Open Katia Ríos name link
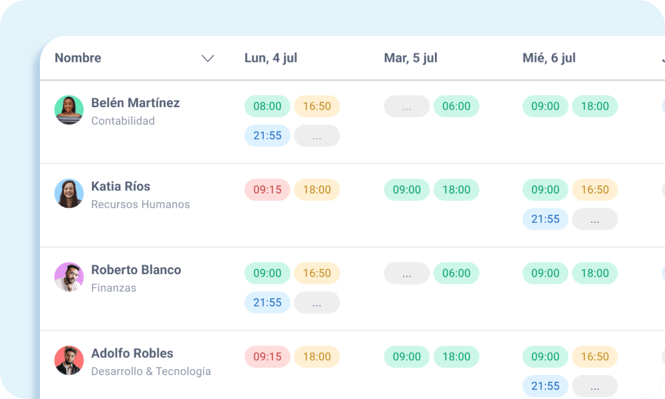The width and height of the screenshot is (665, 399). pos(120,186)
